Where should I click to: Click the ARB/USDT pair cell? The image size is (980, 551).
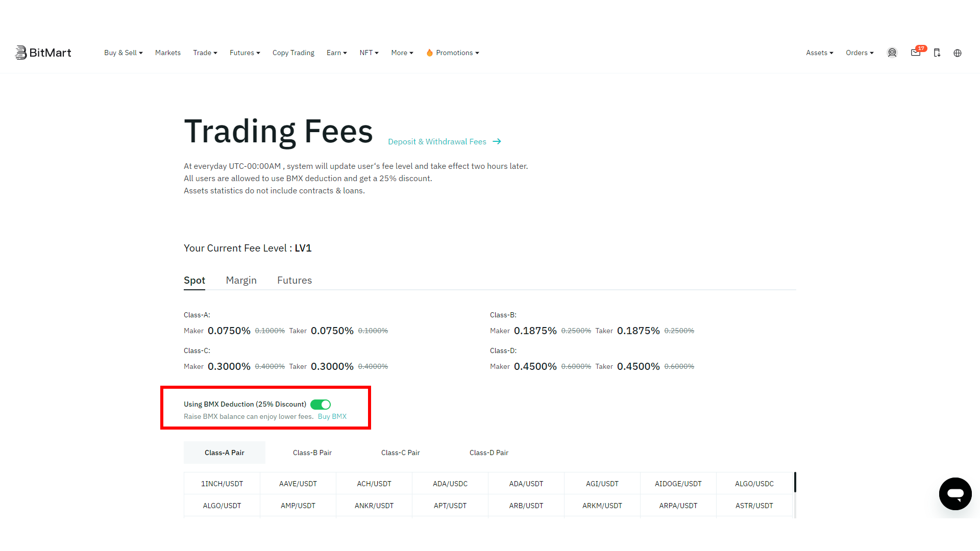pyautogui.click(x=526, y=506)
